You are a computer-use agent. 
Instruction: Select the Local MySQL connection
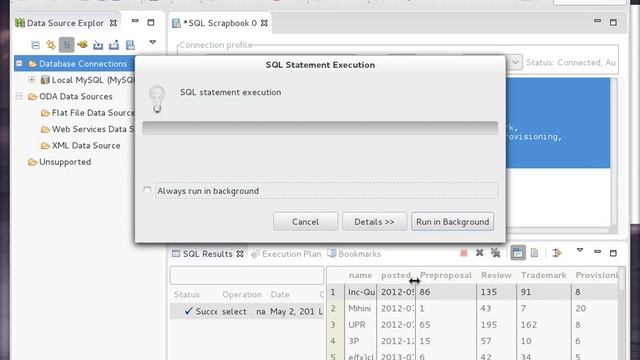(93, 80)
